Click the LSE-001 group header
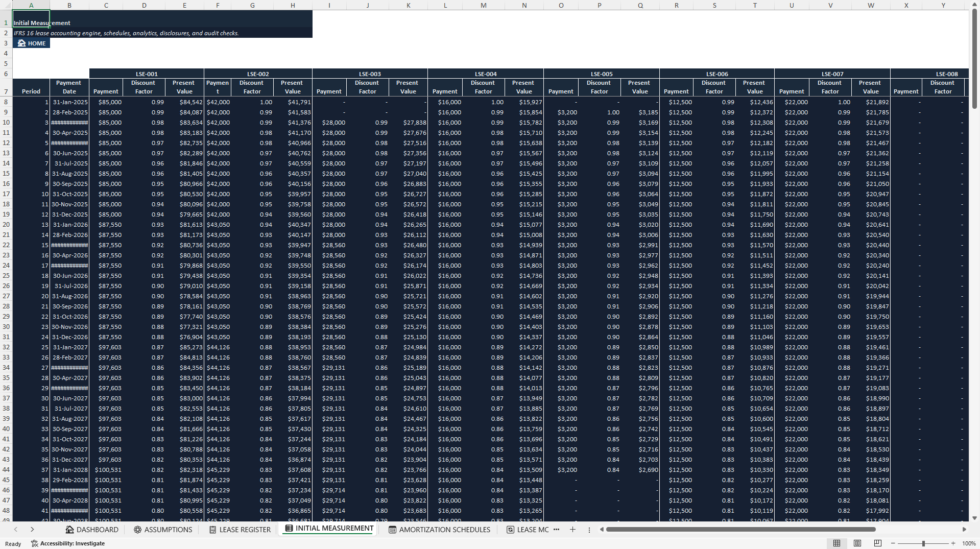The width and height of the screenshot is (980, 549). [x=147, y=74]
